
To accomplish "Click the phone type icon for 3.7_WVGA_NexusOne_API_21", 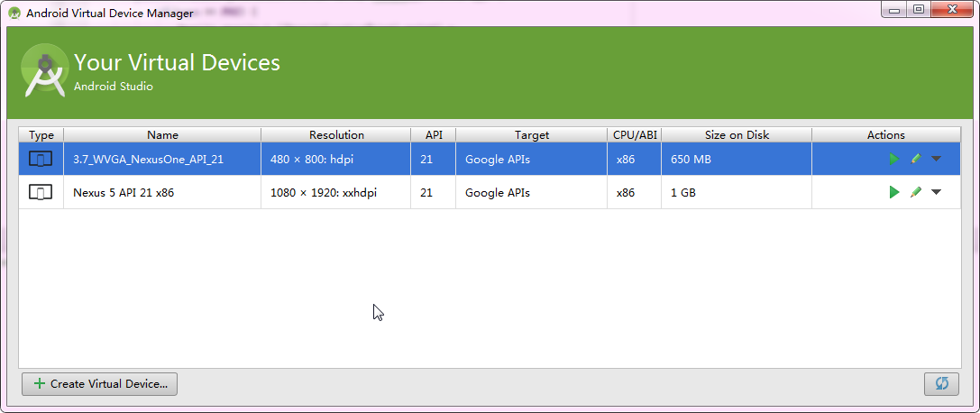I will tap(41, 160).
